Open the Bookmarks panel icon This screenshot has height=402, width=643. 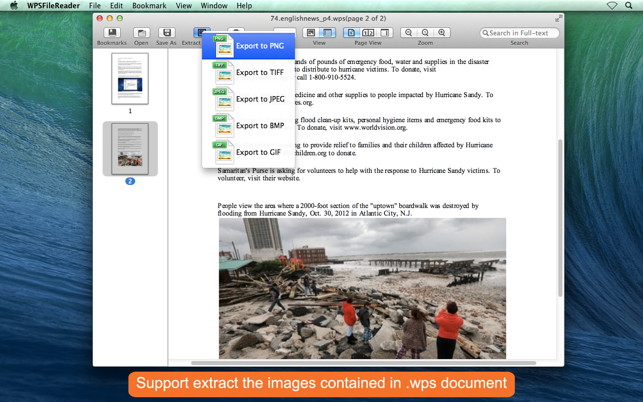[x=112, y=32]
